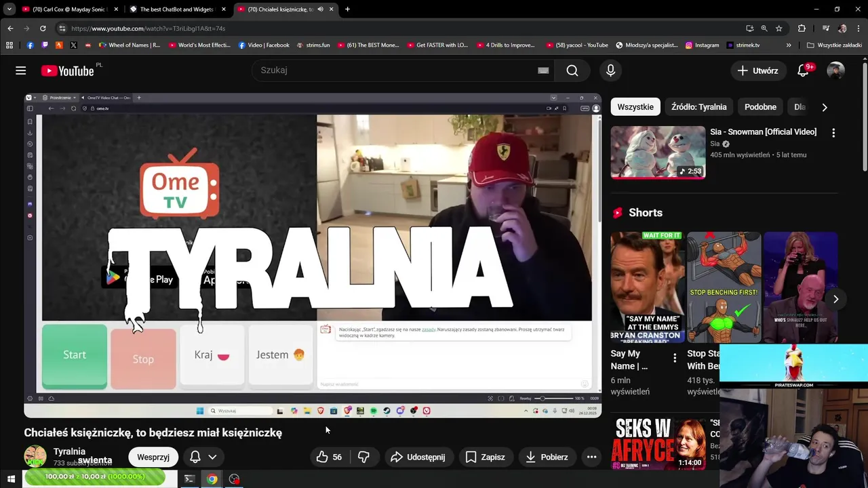The height and width of the screenshot is (488, 868).
Task: Open Wszystkie zakładki bookmarks folder
Action: pyautogui.click(x=834, y=45)
